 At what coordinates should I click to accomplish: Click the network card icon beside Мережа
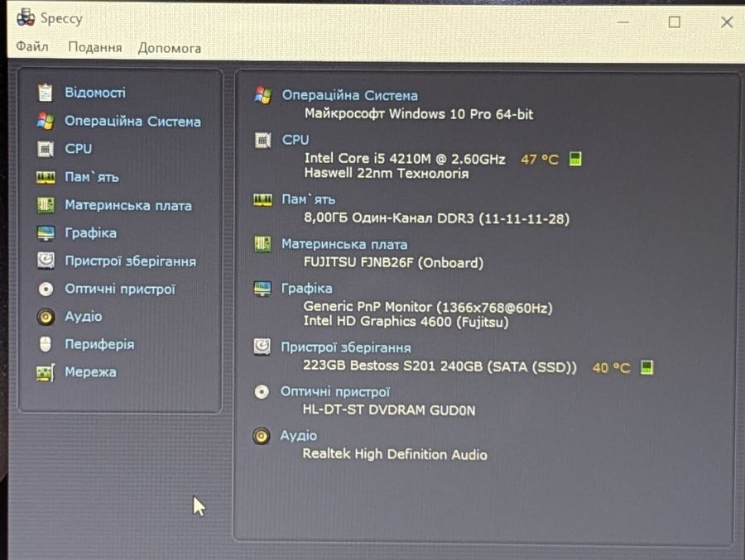[x=46, y=372]
